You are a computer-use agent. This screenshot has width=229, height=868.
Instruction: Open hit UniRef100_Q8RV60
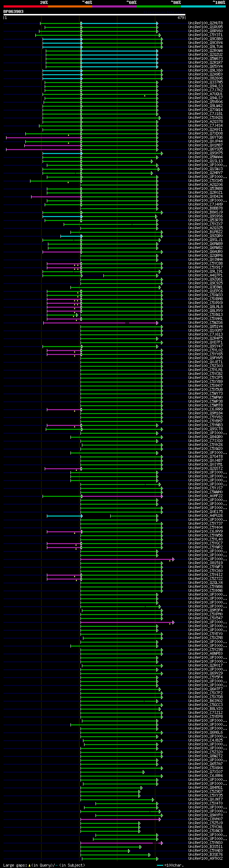pos(205,31)
